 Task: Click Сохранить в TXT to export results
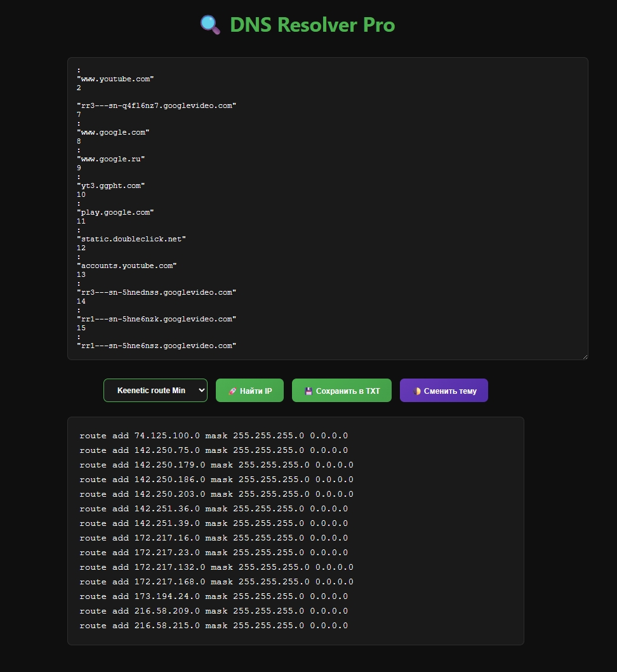click(342, 390)
